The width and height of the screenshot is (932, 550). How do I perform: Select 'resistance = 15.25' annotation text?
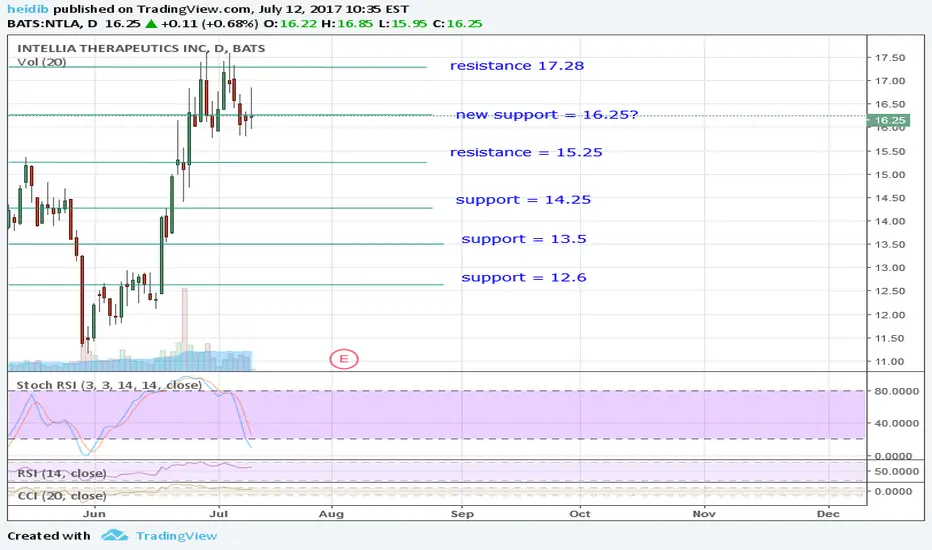click(526, 152)
